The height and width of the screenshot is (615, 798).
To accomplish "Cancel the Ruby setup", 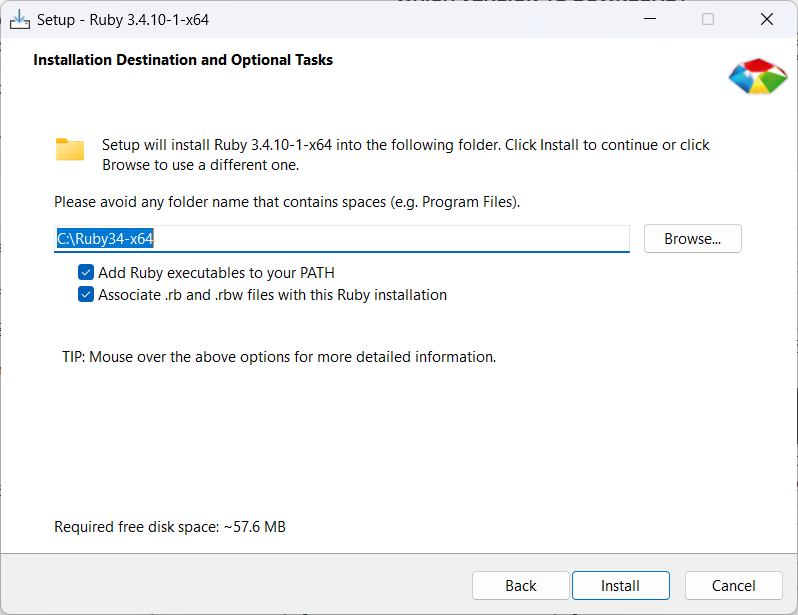I will tap(733, 585).
